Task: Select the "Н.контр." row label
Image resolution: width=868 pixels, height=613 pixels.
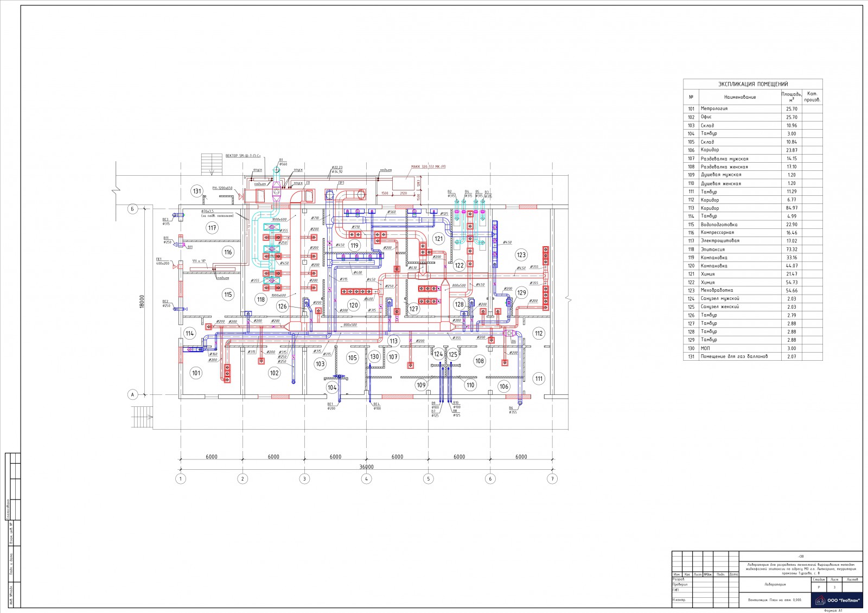Action: (679, 600)
